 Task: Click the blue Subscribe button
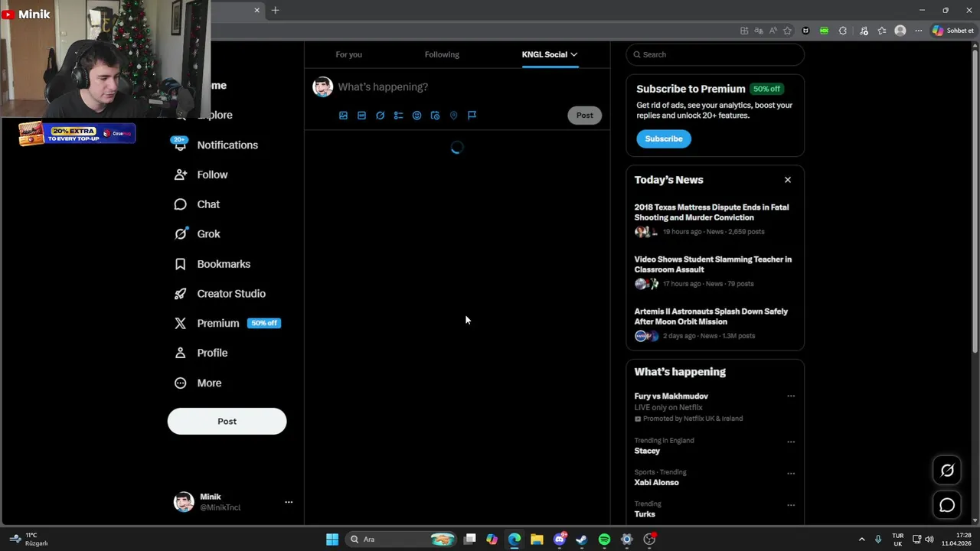coord(664,139)
